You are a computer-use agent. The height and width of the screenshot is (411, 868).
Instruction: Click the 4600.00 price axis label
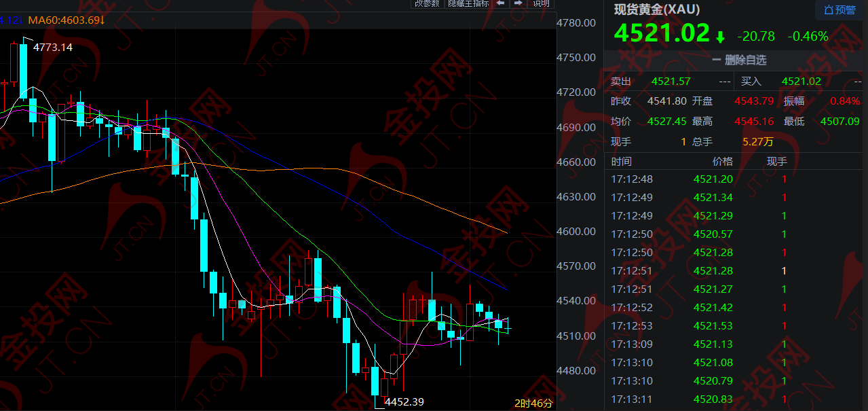(576, 231)
